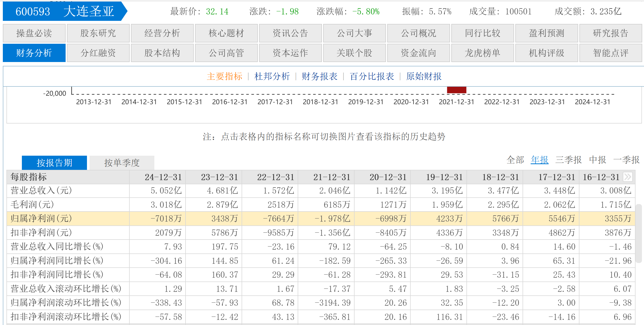Viewport: 644px width, 325px height.
Task: Click the 600593 大连圣亚 stock header
Action: (64, 11)
